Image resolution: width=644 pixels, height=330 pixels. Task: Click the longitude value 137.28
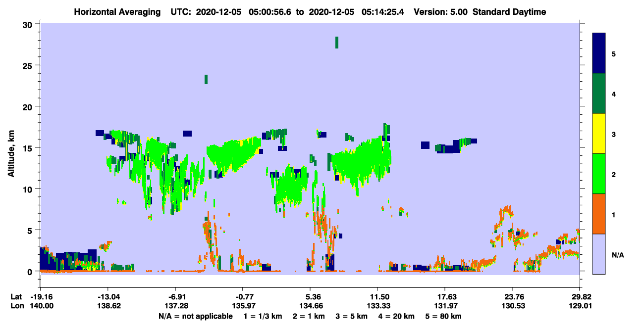tap(175, 306)
